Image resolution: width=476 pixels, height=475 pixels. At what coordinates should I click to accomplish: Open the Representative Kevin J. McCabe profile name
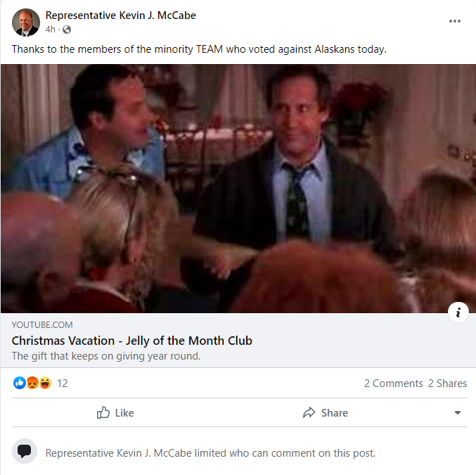(x=120, y=15)
